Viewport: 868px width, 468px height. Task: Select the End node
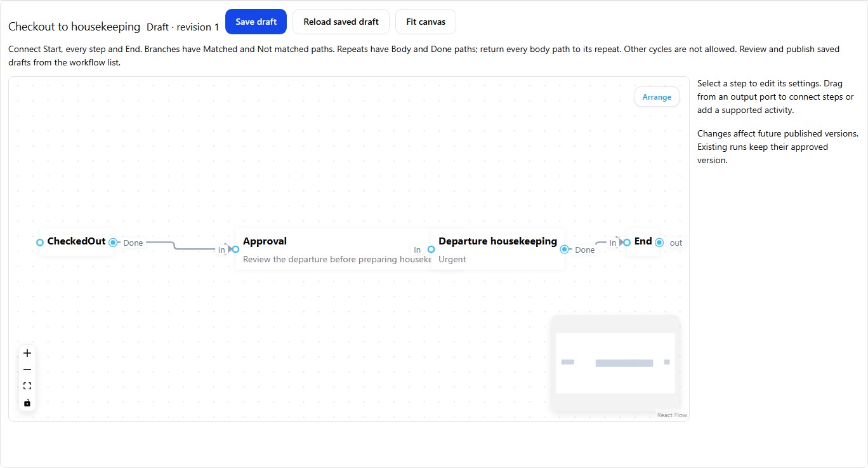click(643, 242)
